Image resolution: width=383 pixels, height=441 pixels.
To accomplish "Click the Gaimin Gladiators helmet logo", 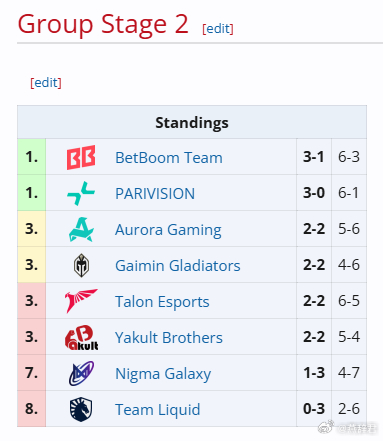I will [81, 265].
